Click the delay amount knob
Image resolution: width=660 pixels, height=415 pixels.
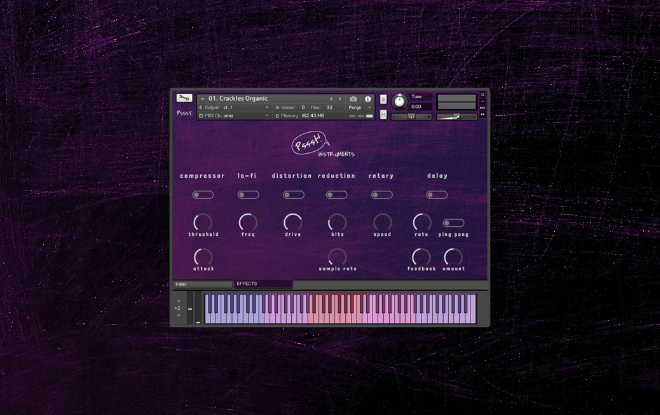click(x=453, y=257)
